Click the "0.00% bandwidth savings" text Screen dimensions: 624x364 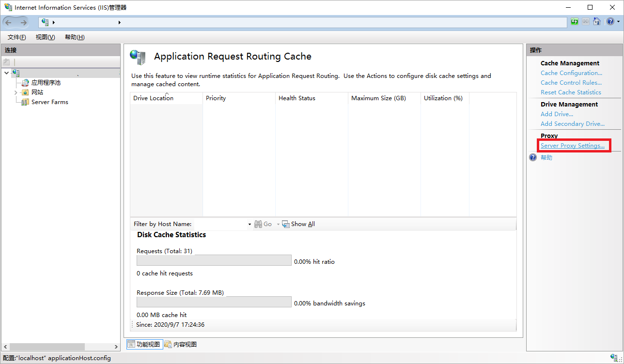(x=330, y=303)
